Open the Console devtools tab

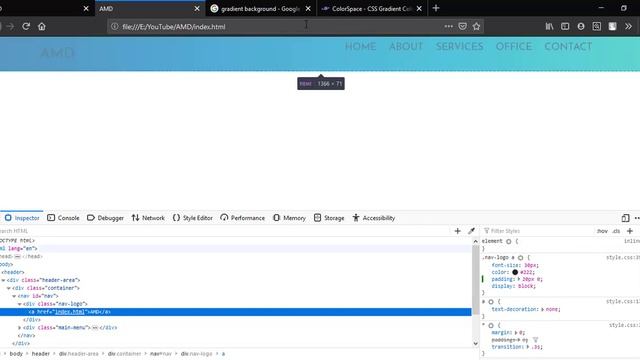point(63,218)
